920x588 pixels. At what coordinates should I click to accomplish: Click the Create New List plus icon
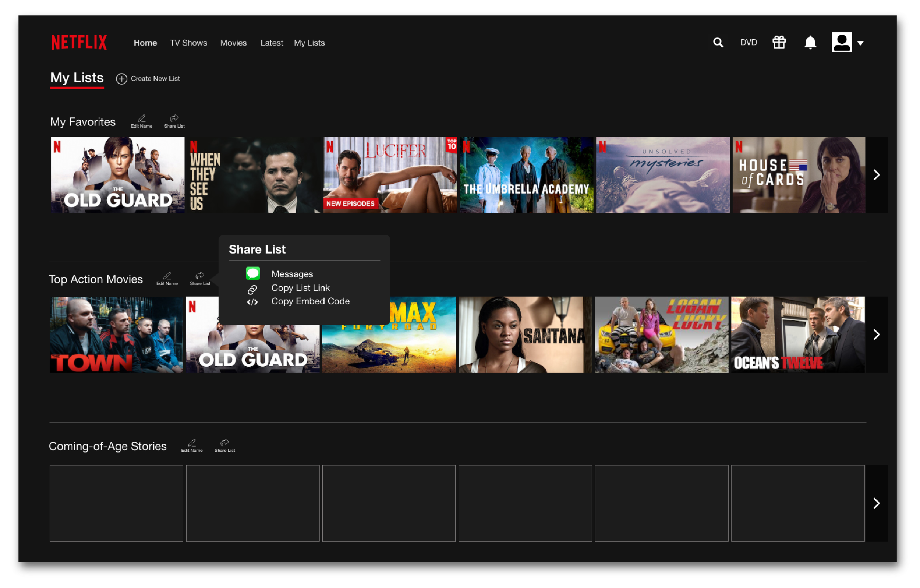[121, 79]
